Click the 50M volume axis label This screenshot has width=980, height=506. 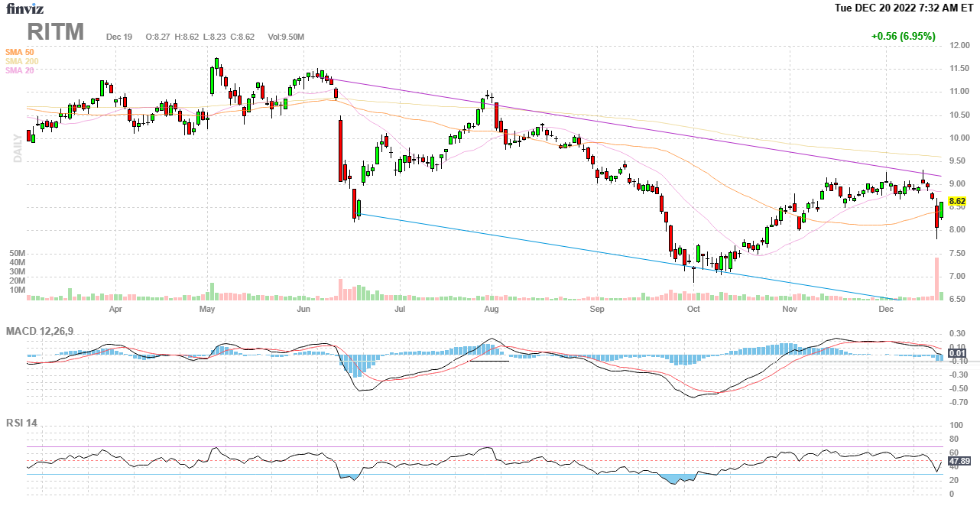[18, 253]
